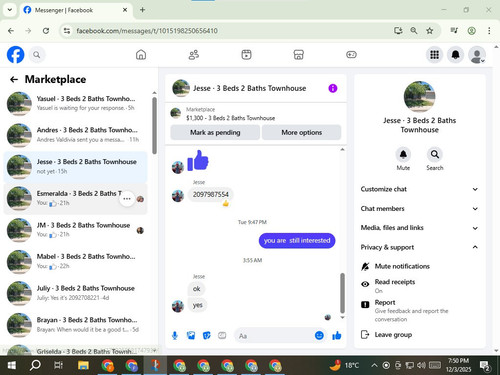Open Windows Task View button
This screenshot has width=500, height=375.
pos(59,366)
